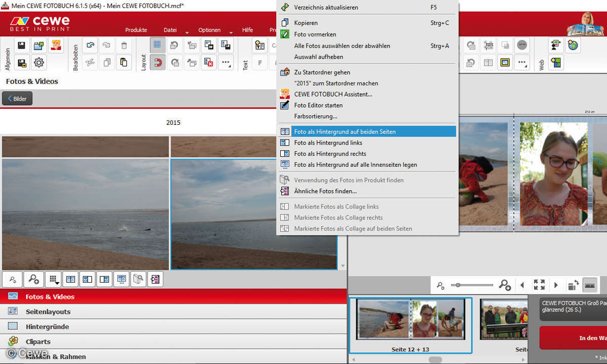This screenshot has width=607, height=364.
Task: Expand more Layout tools (three dots)
Action: pos(226,63)
